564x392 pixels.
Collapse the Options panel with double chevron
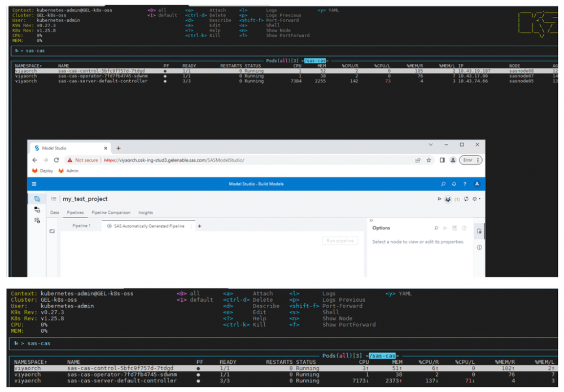click(371, 221)
